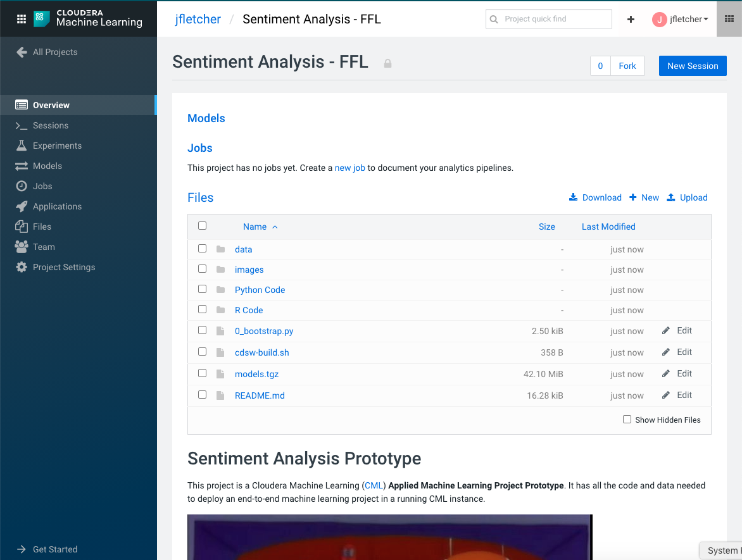
Task: Click the Project quick find search field
Action: [548, 19]
